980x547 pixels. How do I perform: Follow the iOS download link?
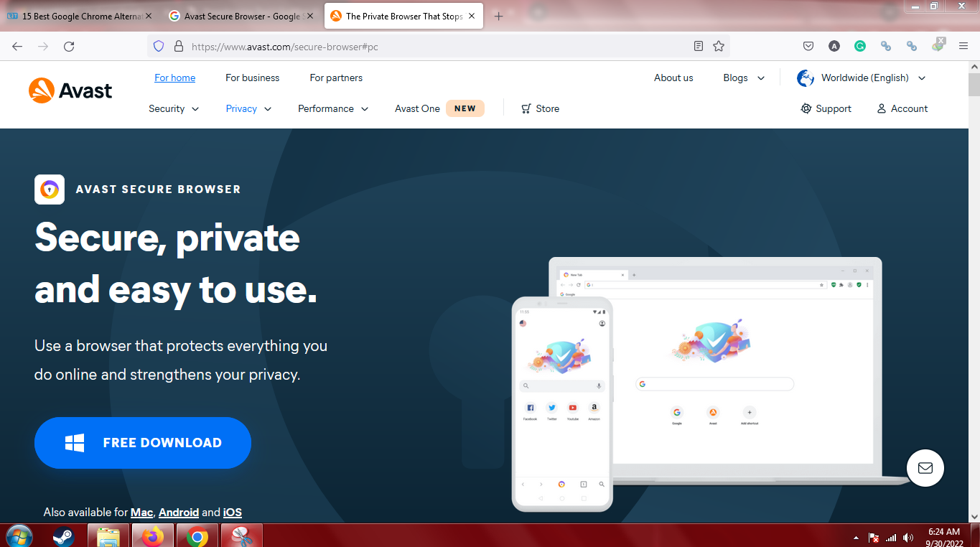(x=233, y=513)
